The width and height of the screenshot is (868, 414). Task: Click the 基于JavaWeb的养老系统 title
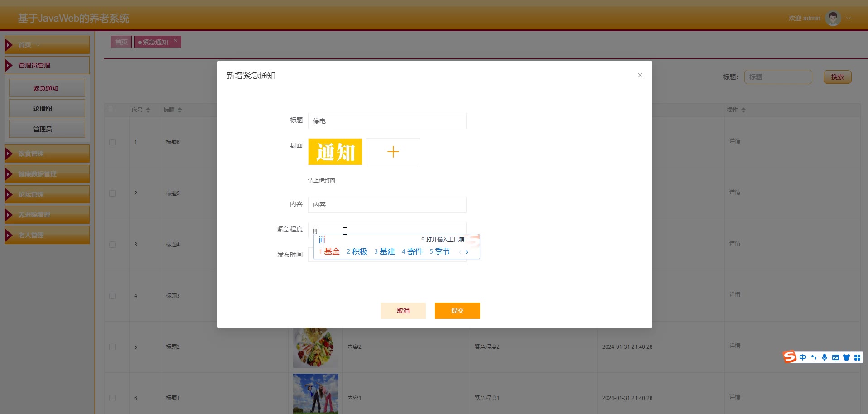(73, 19)
